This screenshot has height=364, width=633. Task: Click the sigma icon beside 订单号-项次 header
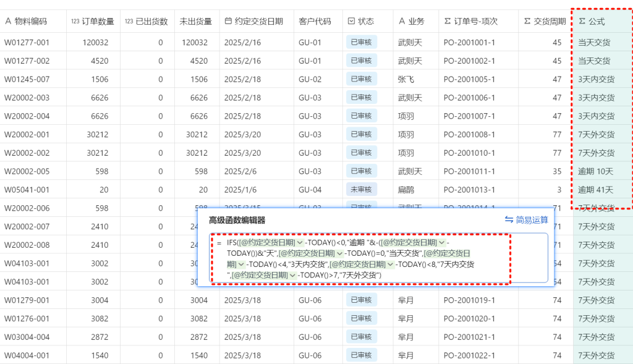pyautogui.click(x=448, y=21)
